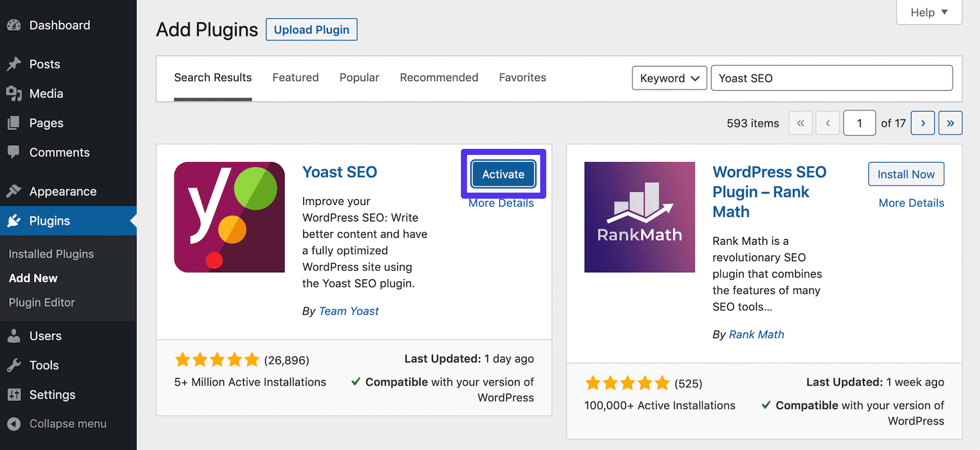Open the Keyword search filter dropdown
This screenshot has width=980, height=450.
tap(669, 78)
